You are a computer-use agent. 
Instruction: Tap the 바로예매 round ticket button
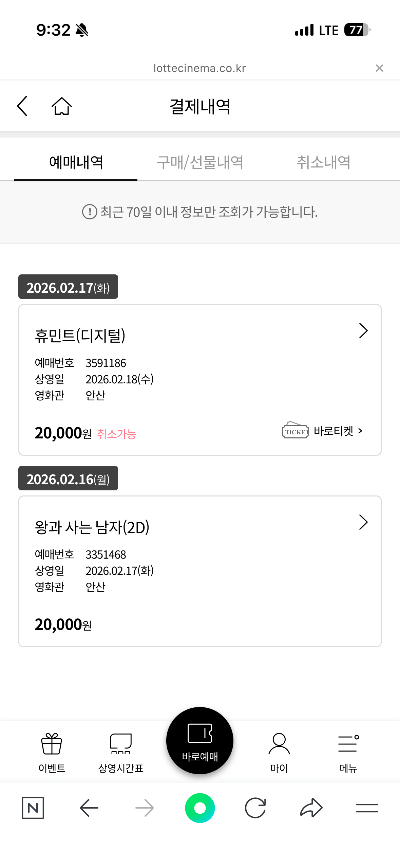pyautogui.click(x=200, y=741)
